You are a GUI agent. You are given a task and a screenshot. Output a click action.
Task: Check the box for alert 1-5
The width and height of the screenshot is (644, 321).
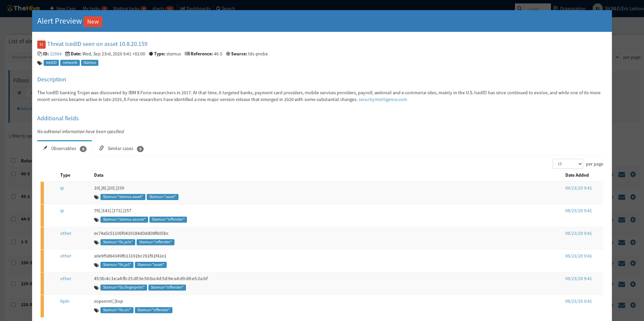pos(13,242)
